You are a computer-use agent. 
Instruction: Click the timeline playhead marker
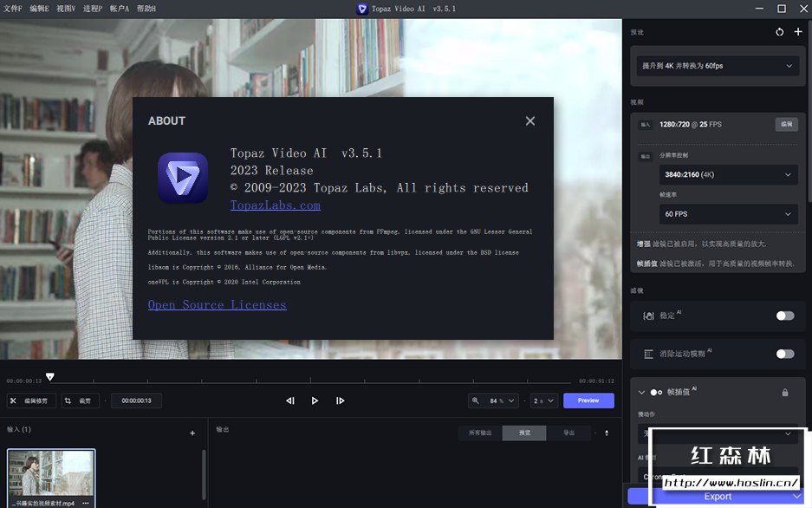pyautogui.click(x=49, y=376)
